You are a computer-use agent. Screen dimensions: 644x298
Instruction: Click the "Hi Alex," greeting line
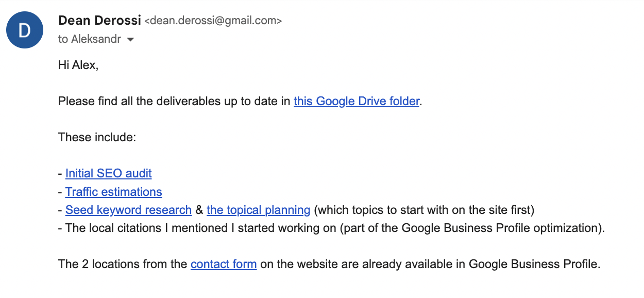click(x=78, y=65)
